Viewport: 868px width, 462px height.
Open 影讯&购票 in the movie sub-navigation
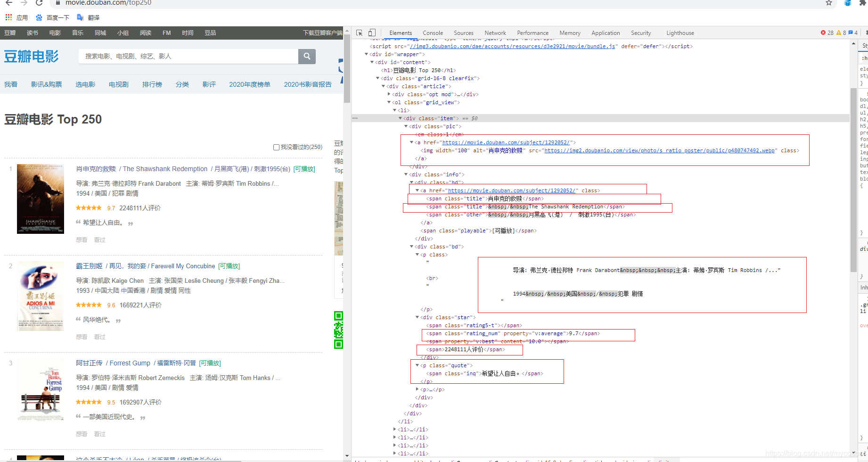[x=46, y=84]
